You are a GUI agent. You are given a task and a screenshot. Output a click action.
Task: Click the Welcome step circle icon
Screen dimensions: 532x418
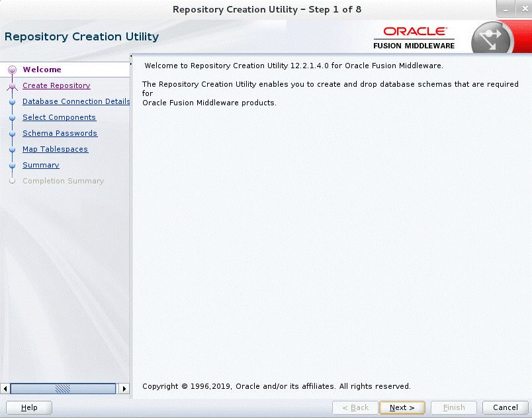pos(12,70)
